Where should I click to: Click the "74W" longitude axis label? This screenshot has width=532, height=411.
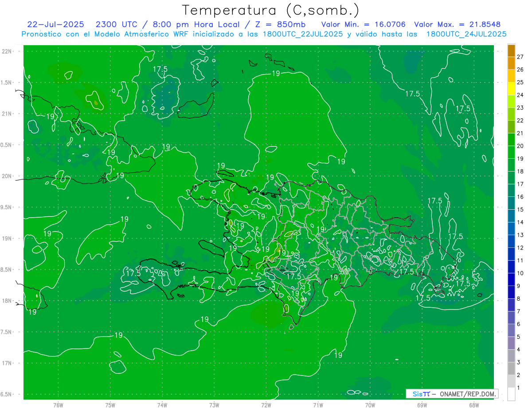coord(162,405)
